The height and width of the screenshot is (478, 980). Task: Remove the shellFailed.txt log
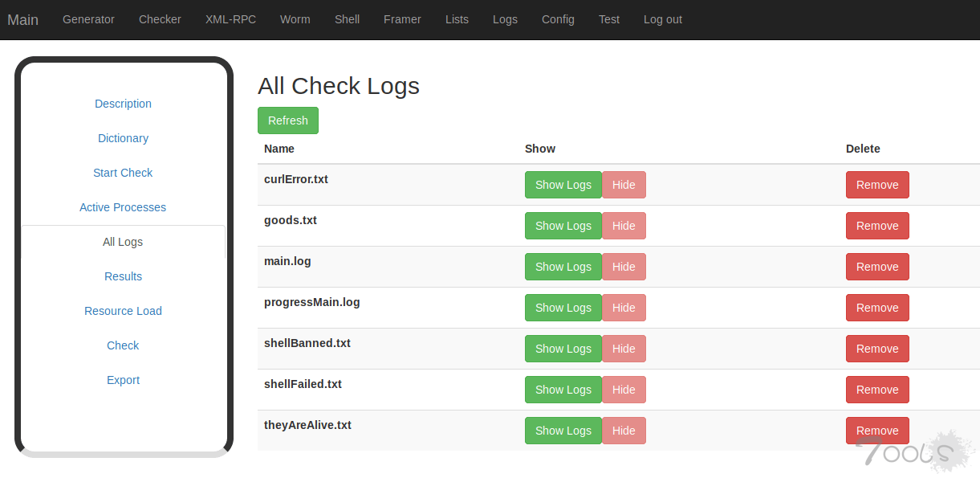pyautogui.click(x=876, y=390)
